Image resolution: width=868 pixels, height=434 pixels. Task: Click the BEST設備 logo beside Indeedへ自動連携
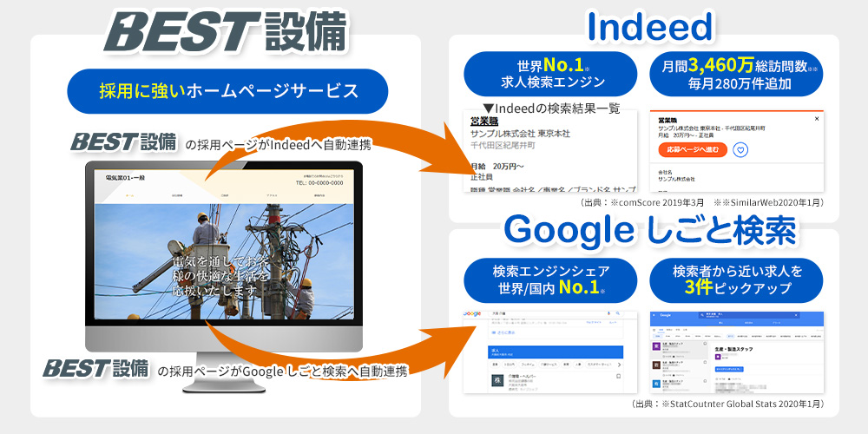pos(123,141)
